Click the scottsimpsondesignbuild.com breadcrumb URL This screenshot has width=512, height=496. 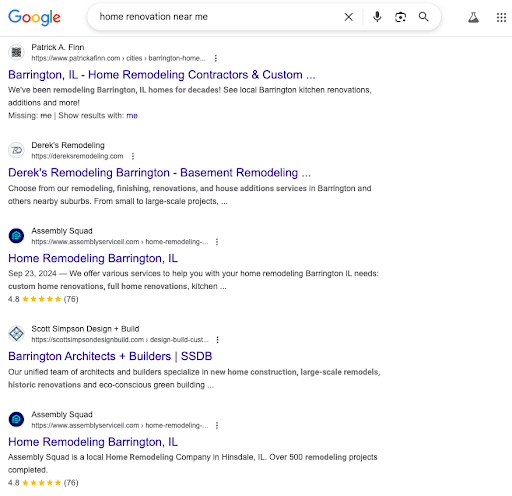[120, 340]
